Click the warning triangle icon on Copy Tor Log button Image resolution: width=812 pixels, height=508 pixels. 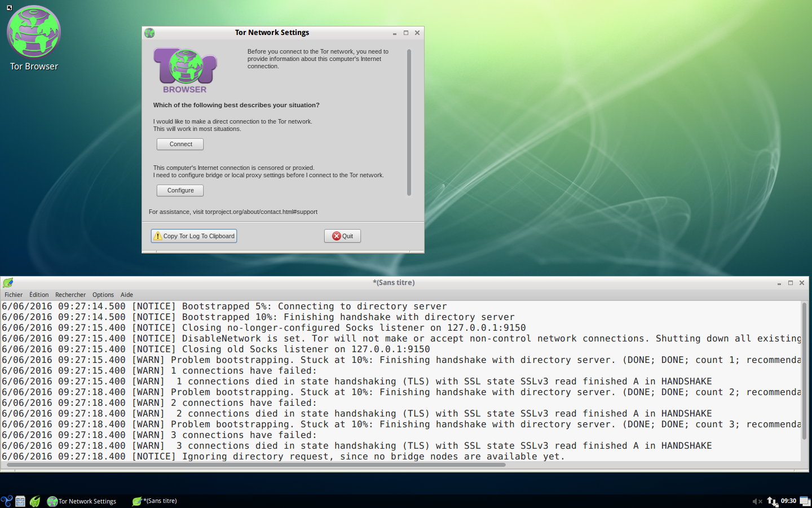[158, 236]
